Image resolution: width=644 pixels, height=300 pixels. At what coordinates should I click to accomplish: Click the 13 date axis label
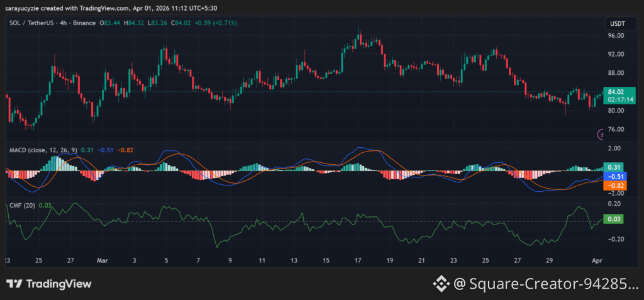(x=294, y=260)
